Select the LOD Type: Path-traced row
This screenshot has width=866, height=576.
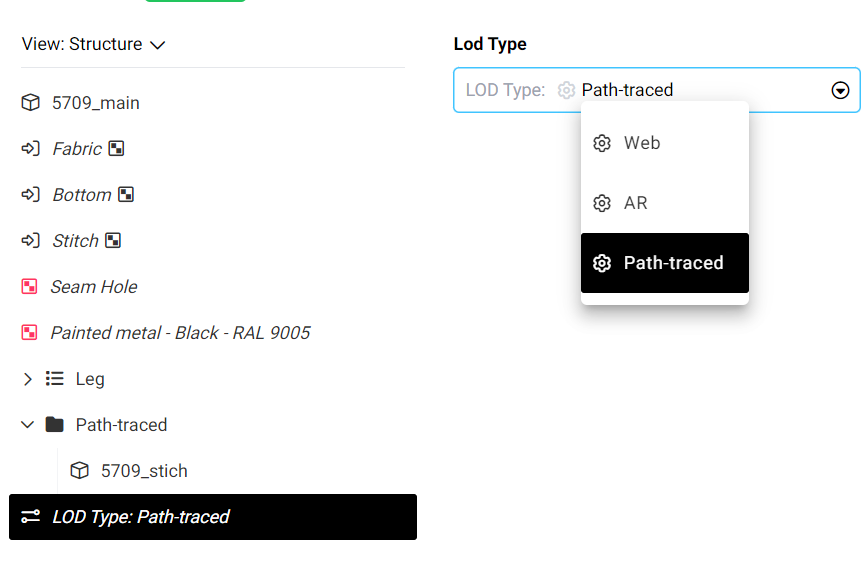[212, 517]
